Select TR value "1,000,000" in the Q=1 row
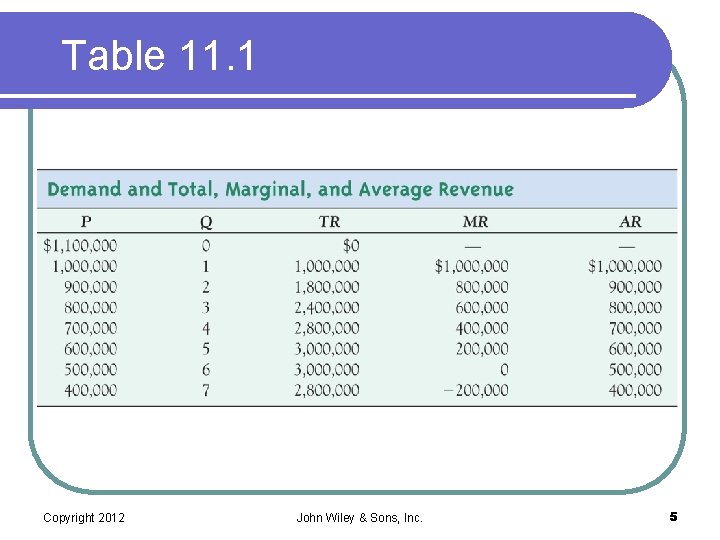The image size is (720, 540). 327,266
